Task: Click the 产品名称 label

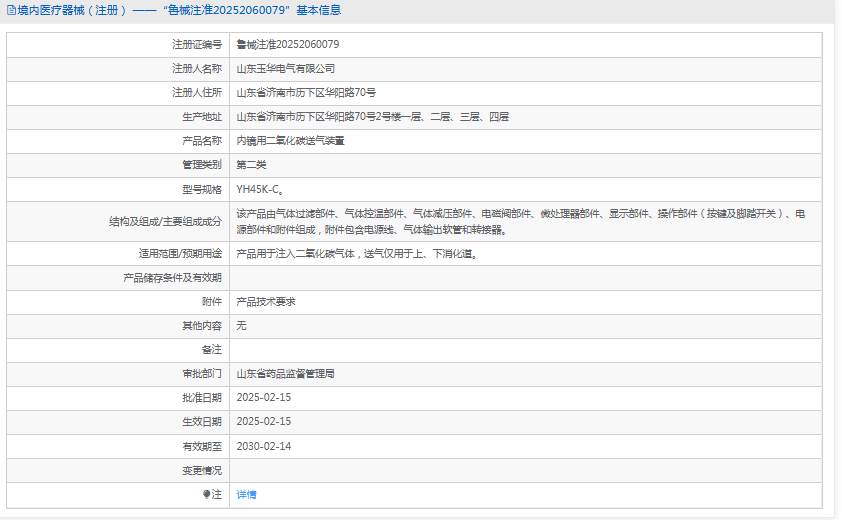Action: pyautogui.click(x=202, y=141)
